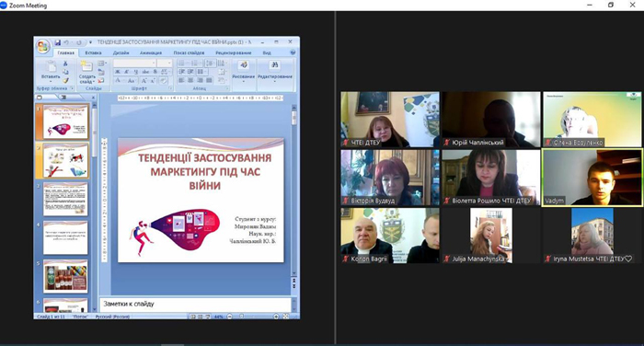Click the undo arrow in quick access toolbar
644x346 pixels.
coord(66,42)
